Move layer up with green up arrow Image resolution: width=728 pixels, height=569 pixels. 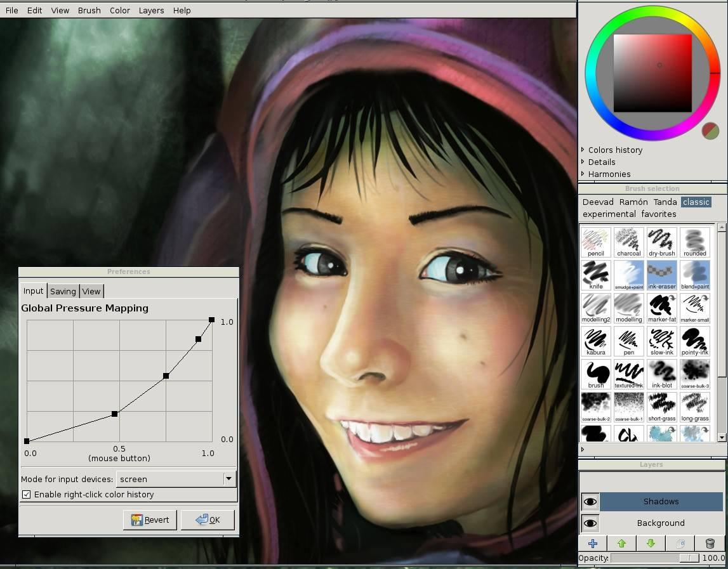621,543
